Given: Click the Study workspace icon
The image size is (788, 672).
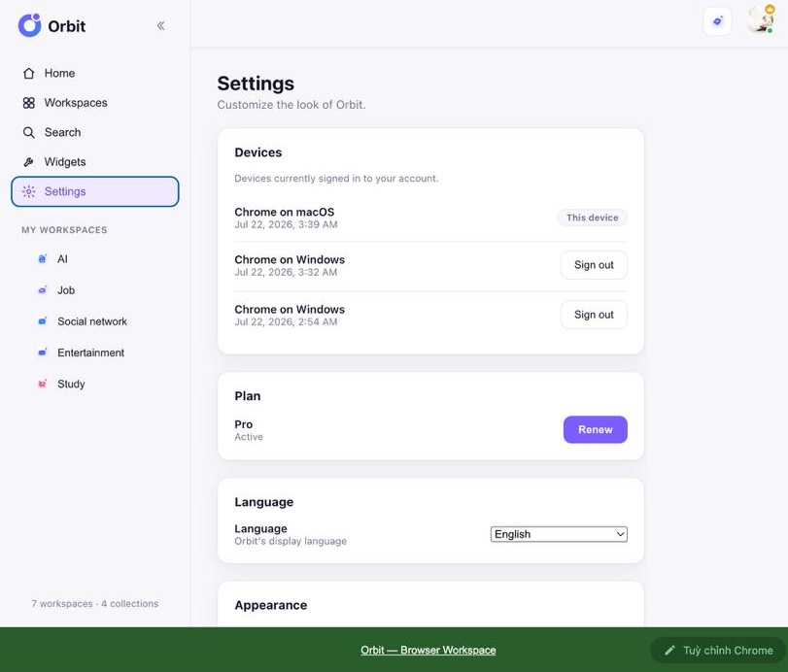Looking at the screenshot, I should pos(42,384).
